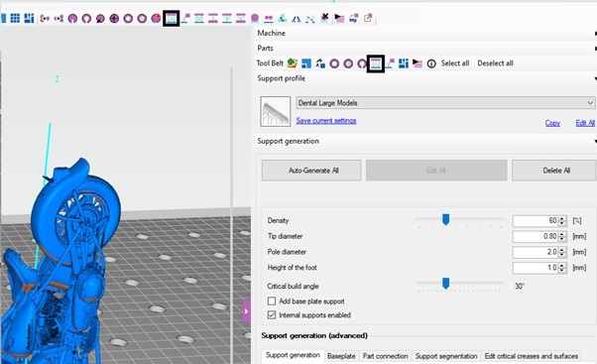597x364 pixels.
Task: Click the support icon with crossed lines in top toolbar
Action: pyautogui.click(x=199, y=18)
